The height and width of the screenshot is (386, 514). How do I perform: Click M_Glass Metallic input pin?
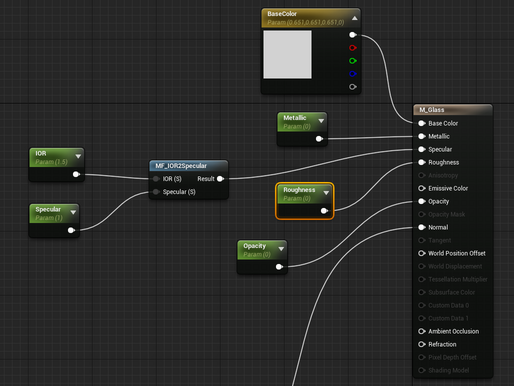point(422,136)
